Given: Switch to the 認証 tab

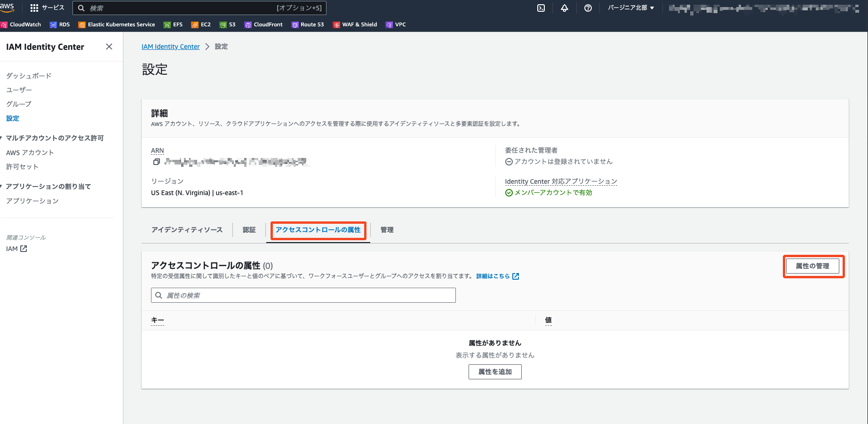Looking at the screenshot, I should 249,230.
